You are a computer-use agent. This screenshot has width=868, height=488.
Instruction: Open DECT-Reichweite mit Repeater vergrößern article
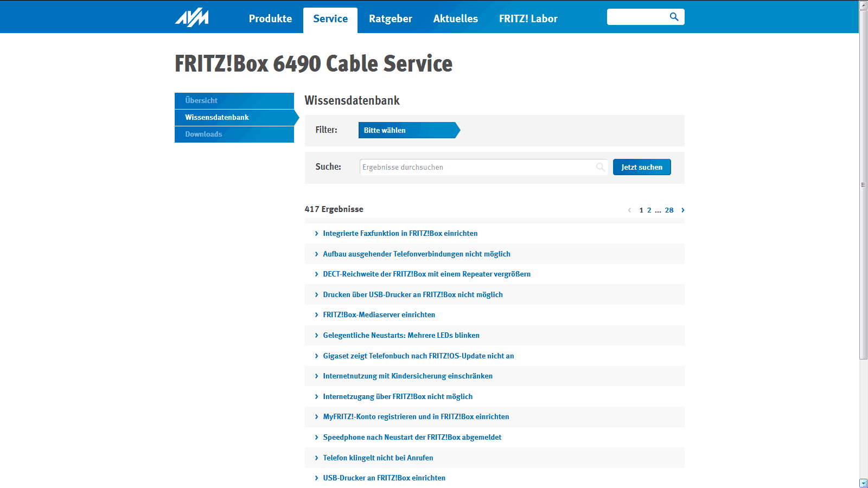click(427, 274)
